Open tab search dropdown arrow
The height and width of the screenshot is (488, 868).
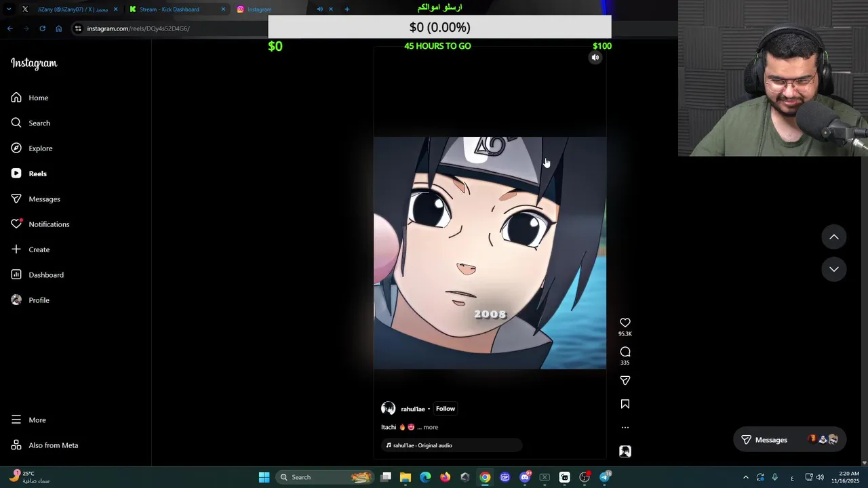(9, 9)
